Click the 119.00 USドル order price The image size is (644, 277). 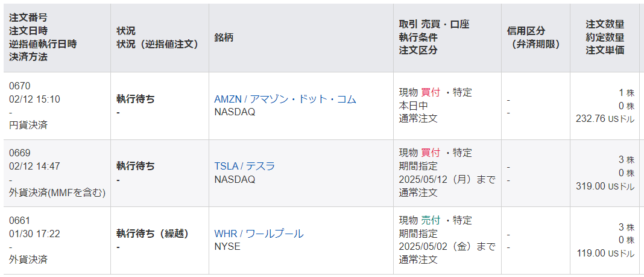click(605, 254)
